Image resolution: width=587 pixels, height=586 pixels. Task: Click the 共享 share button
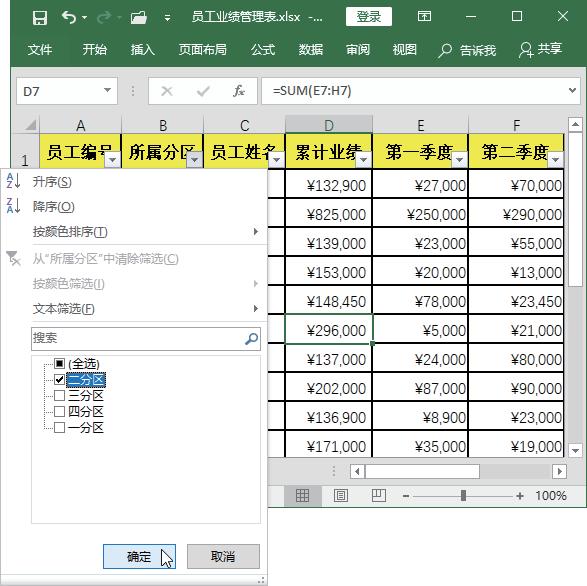(541, 49)
